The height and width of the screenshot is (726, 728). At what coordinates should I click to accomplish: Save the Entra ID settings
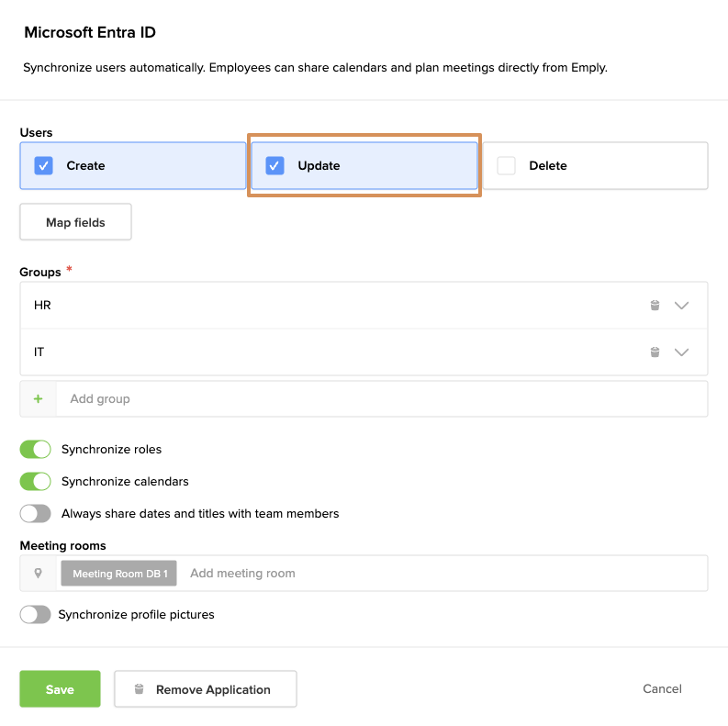coord(60,689)
